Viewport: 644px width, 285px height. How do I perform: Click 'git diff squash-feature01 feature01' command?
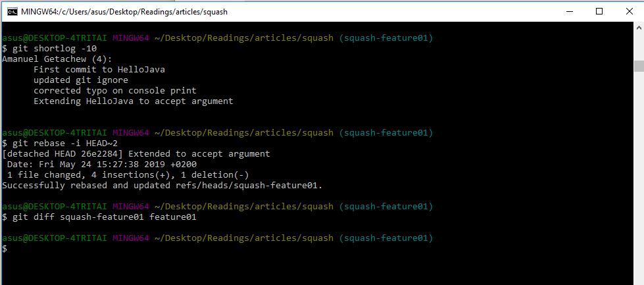(99, 217)
